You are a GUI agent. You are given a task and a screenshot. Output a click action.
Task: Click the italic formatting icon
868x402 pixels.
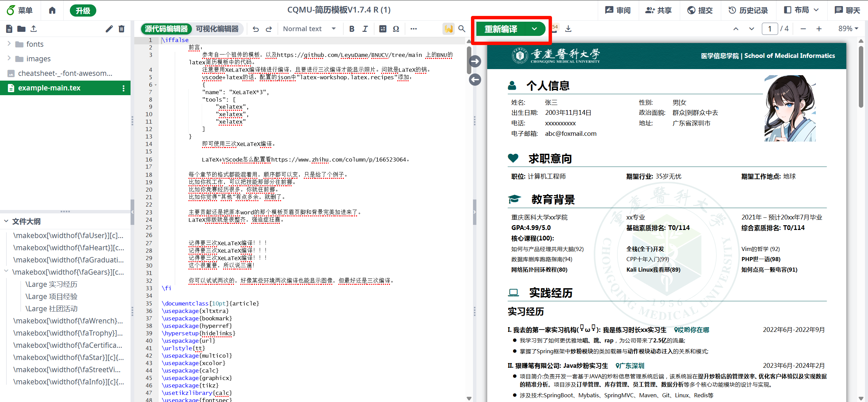pyautogui.click(x=365, y=29)
